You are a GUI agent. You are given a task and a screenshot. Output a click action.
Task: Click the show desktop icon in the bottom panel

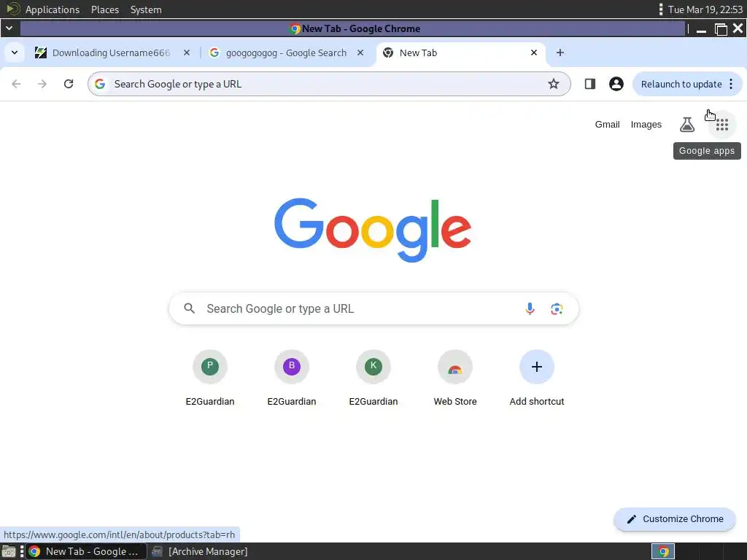tap(9, 551)
